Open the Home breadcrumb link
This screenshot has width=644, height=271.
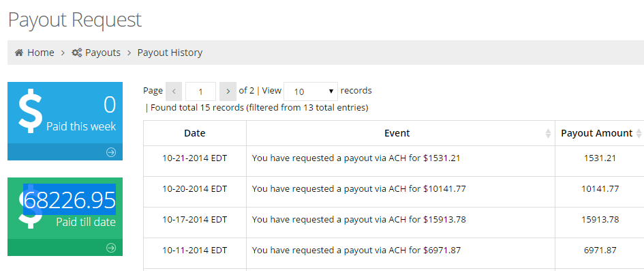[x=41, y=53]
